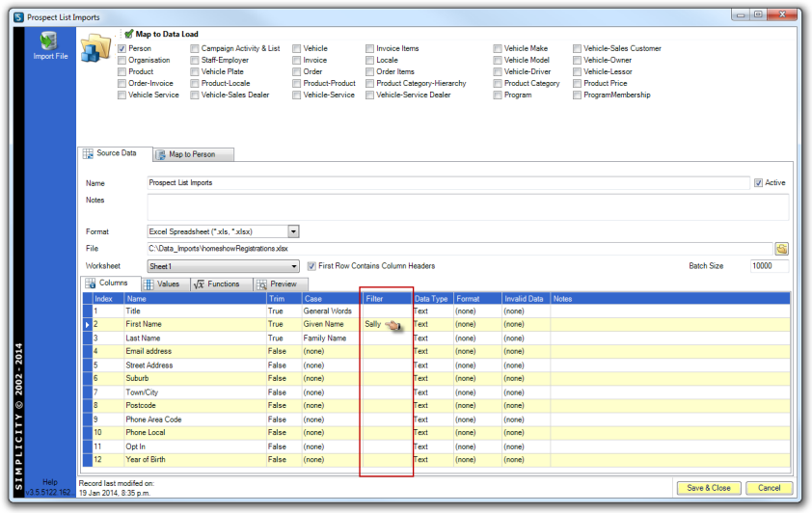Tick the Campaign Activity & List checkbox
812x513 pixels.
click(195, 48)
